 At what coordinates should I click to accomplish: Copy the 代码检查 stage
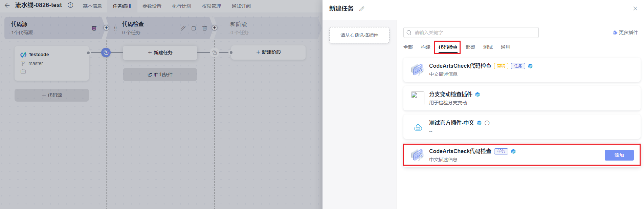[194, 28]
